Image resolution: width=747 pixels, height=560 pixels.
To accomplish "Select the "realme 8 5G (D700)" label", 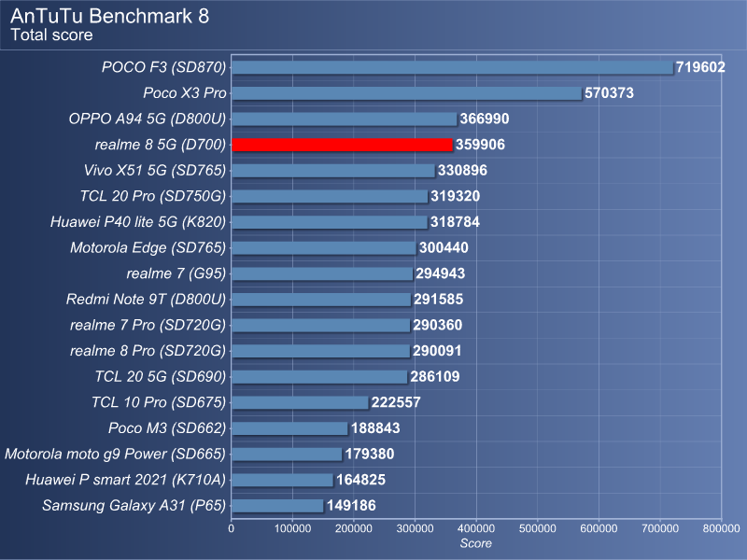I will pos(161,145).
